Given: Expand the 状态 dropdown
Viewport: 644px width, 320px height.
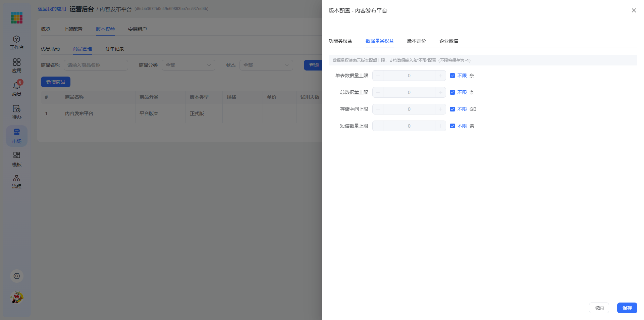Looking at the screenshot, I should tap(266, 65).
